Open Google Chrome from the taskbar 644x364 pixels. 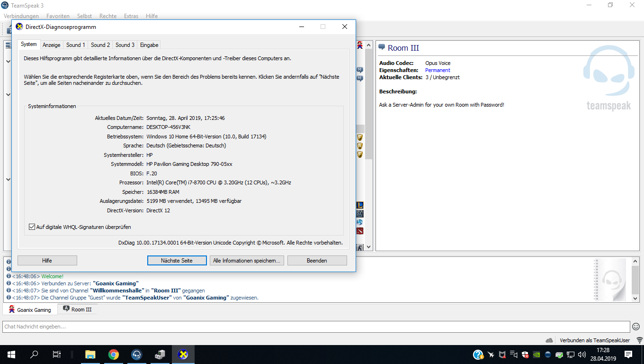pyautogui.click(x=113, y=354)
